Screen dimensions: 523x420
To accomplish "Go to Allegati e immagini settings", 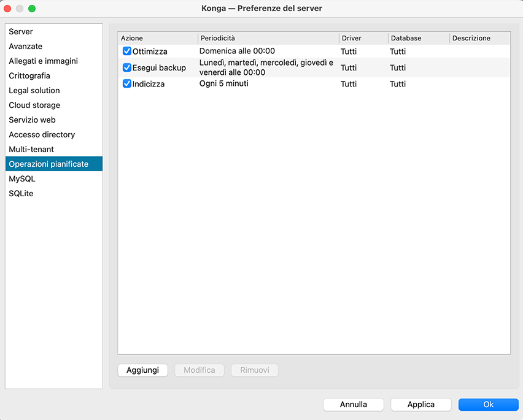I will (43, 61).
